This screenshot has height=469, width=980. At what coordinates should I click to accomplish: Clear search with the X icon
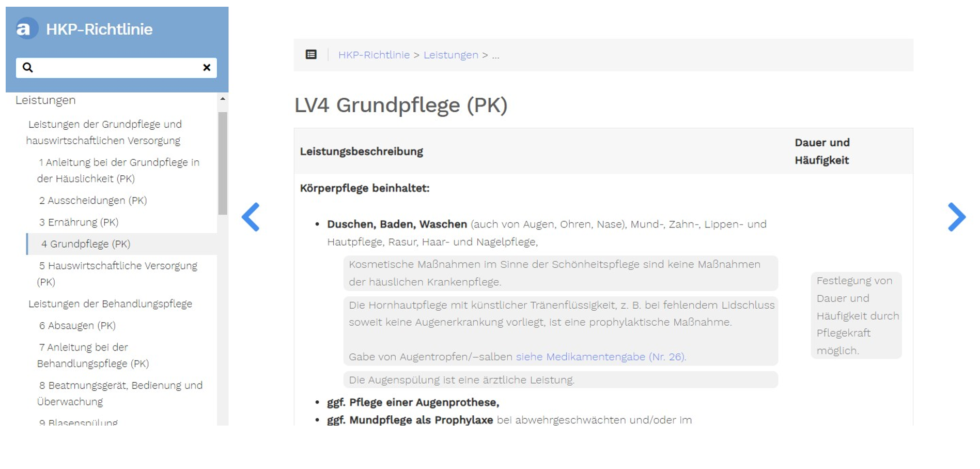tap(207, 68)
